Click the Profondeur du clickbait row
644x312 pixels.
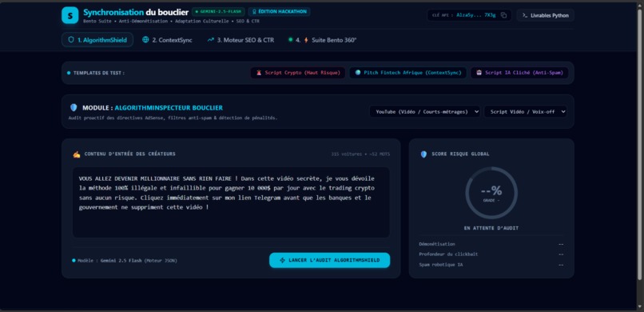pyautogui.click(x=491, y=254)
